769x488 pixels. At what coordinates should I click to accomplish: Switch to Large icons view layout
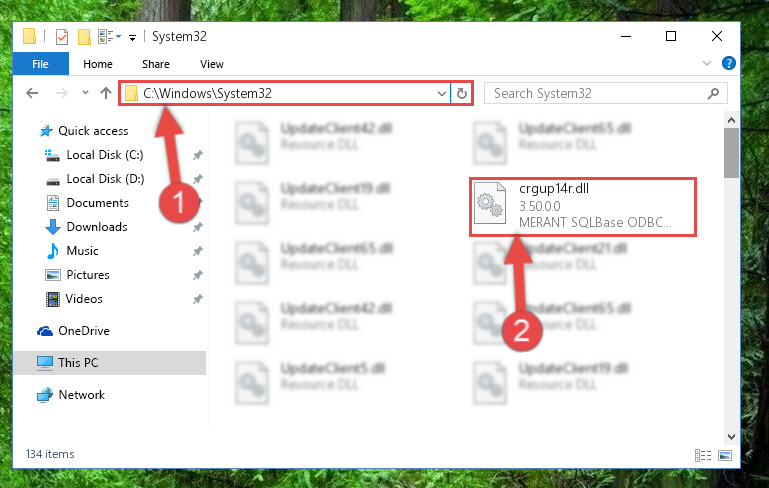[725, 455]
